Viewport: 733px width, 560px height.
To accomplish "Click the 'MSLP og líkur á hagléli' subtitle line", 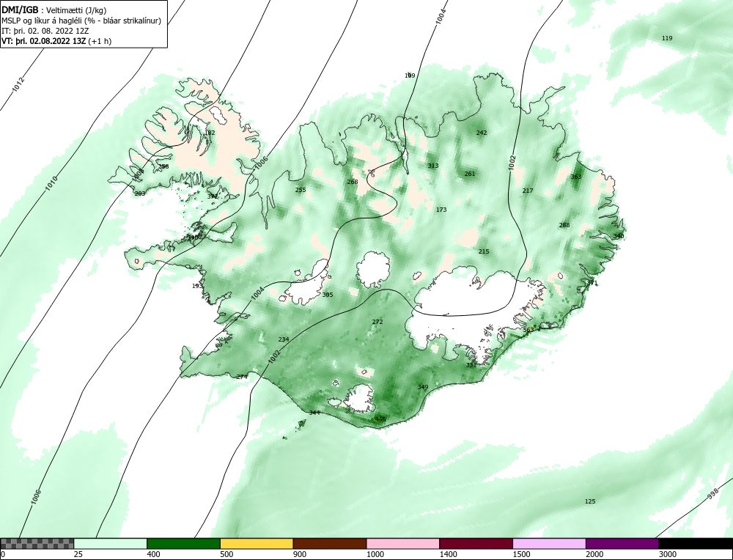I will [x=81, y=21].
